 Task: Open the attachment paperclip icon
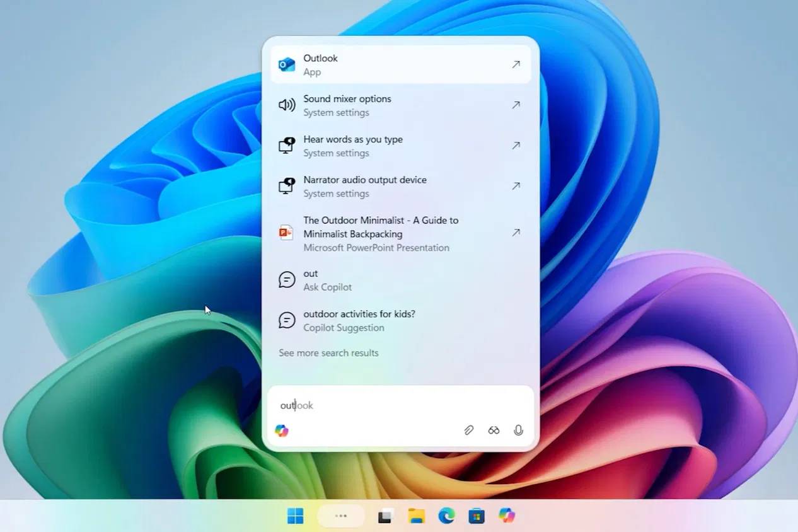coord(468,430)
